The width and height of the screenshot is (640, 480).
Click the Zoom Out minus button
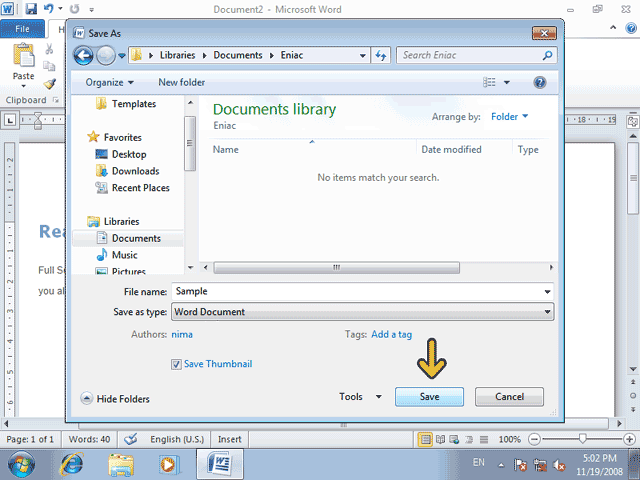(534, 440)
